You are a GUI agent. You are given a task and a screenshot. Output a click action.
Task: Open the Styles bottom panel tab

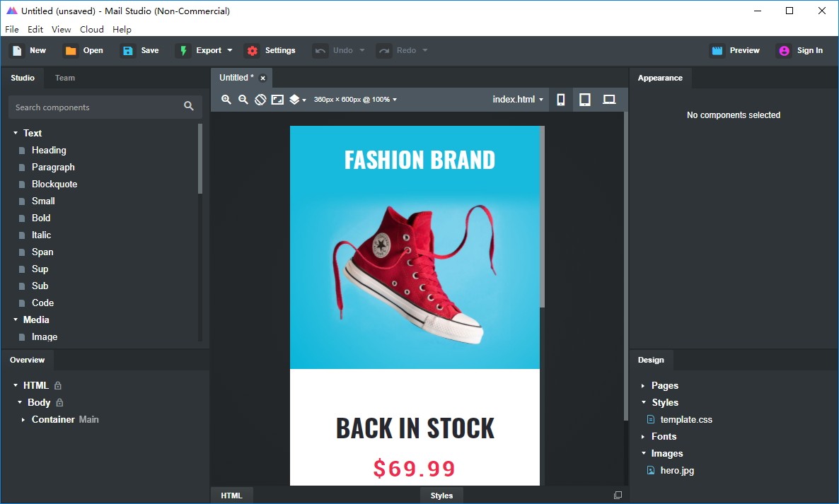[441, 496]
